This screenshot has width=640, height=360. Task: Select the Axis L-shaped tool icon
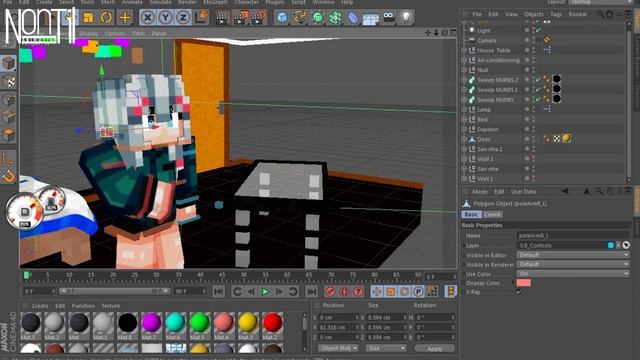[9, 158]
